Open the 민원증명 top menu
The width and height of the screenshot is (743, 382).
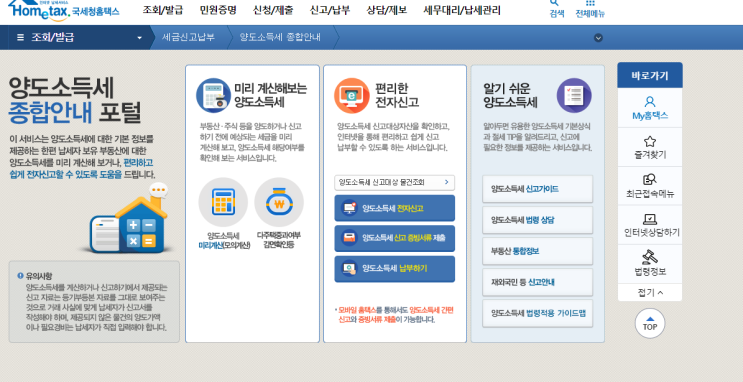click(218, 10)
